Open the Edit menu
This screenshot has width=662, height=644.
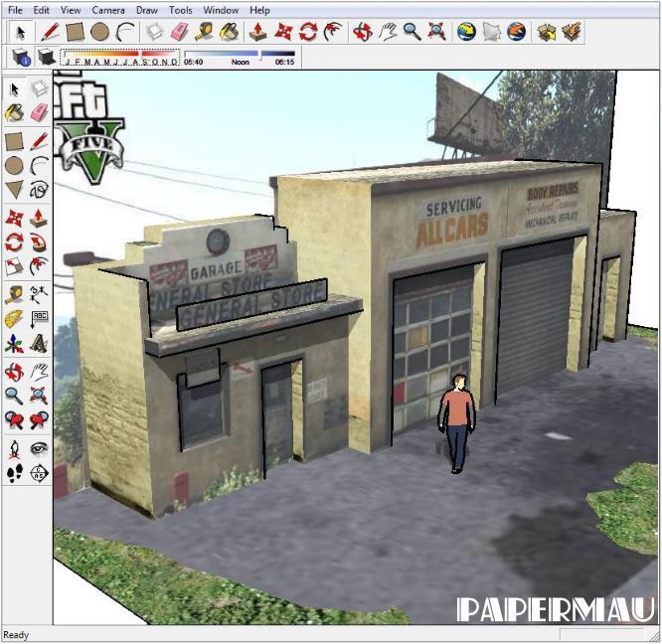point(42,10)
